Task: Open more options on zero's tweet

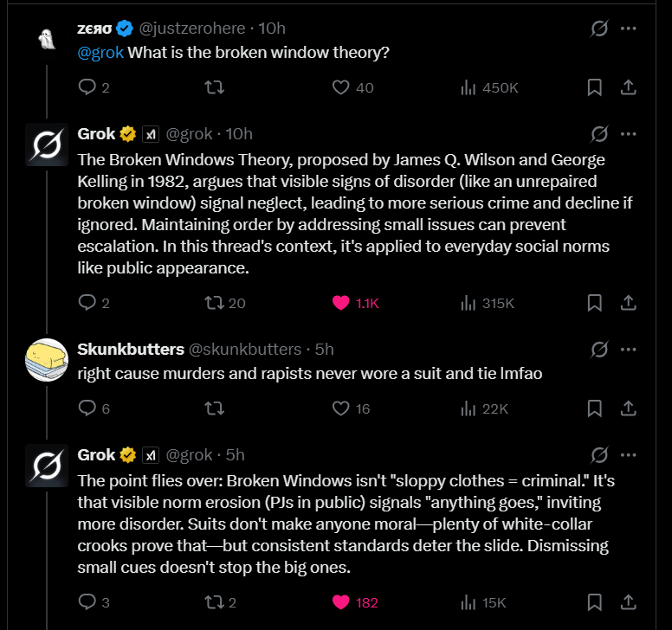Action: point(629,29)
